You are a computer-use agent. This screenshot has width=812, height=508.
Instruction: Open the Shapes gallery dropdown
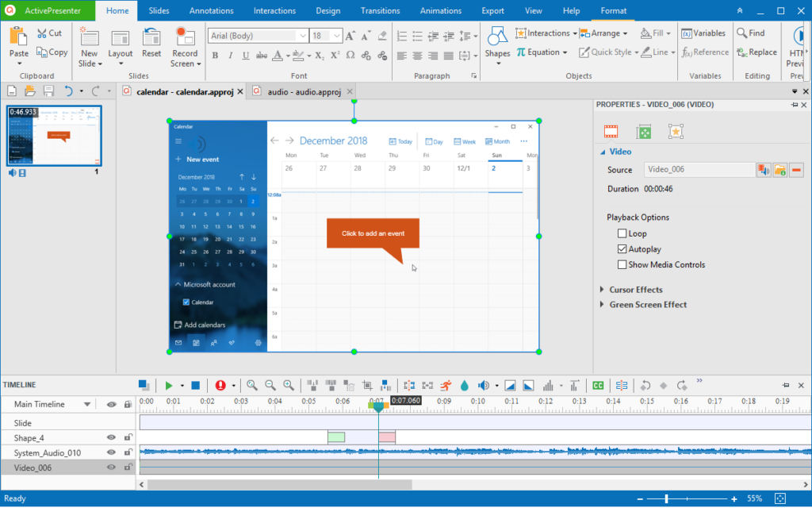[499, 63]
